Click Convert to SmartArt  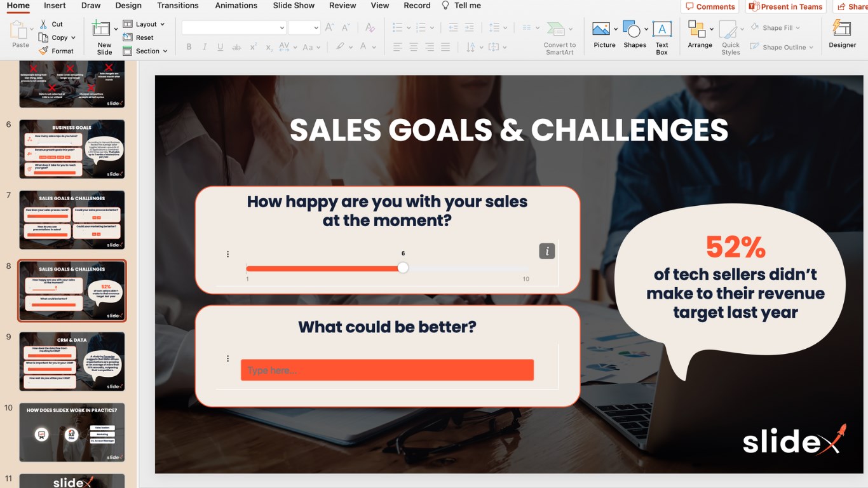(x=559, y=38)
